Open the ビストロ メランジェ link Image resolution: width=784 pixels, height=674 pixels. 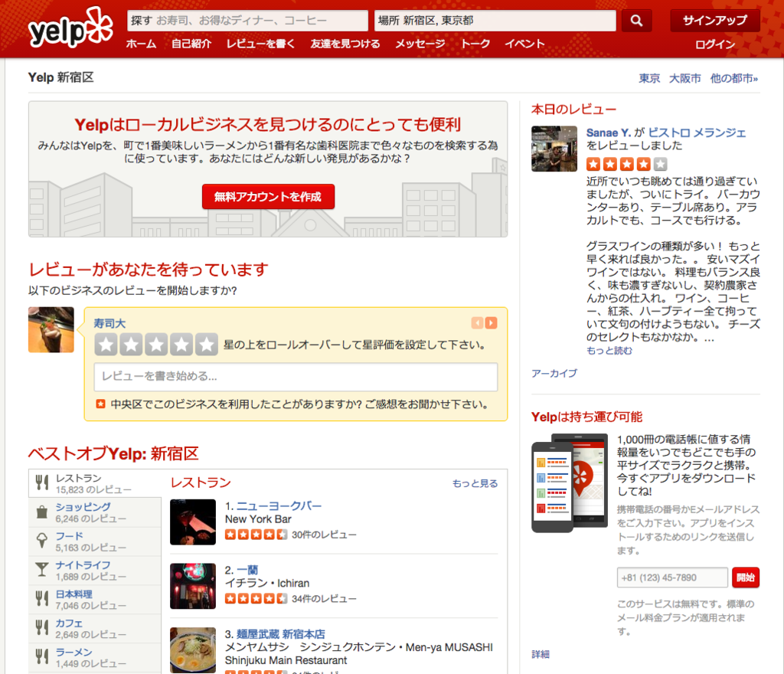(x=697, y=133)
